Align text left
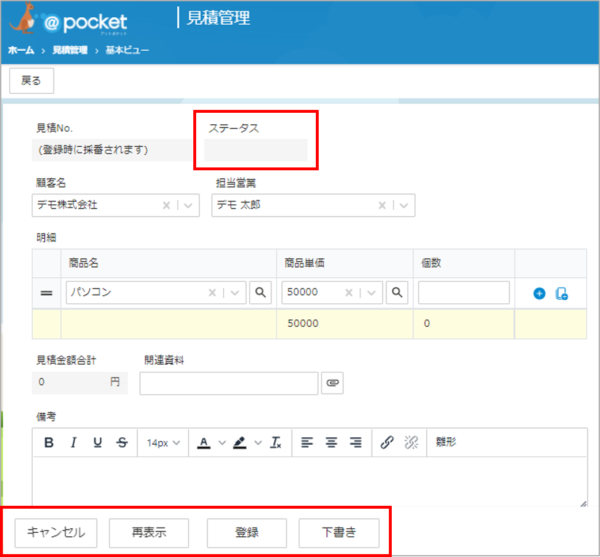Viewport: 600px width, 557px height. point(307,443)
